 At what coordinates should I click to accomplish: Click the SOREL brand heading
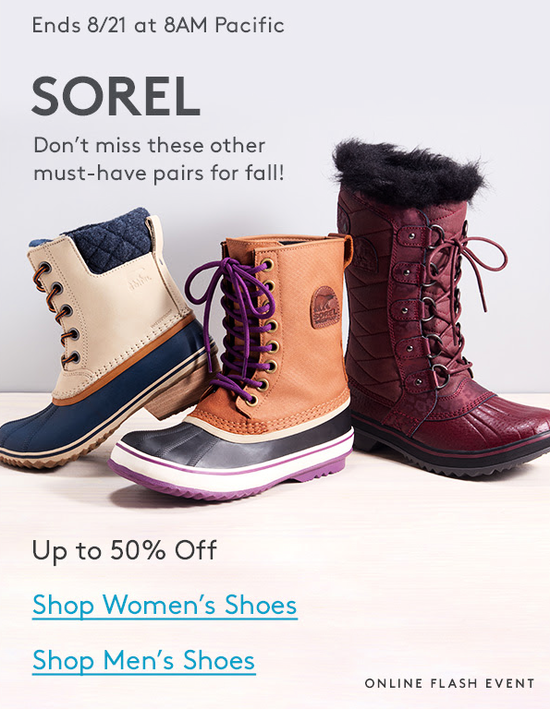(x=116, y=96)
